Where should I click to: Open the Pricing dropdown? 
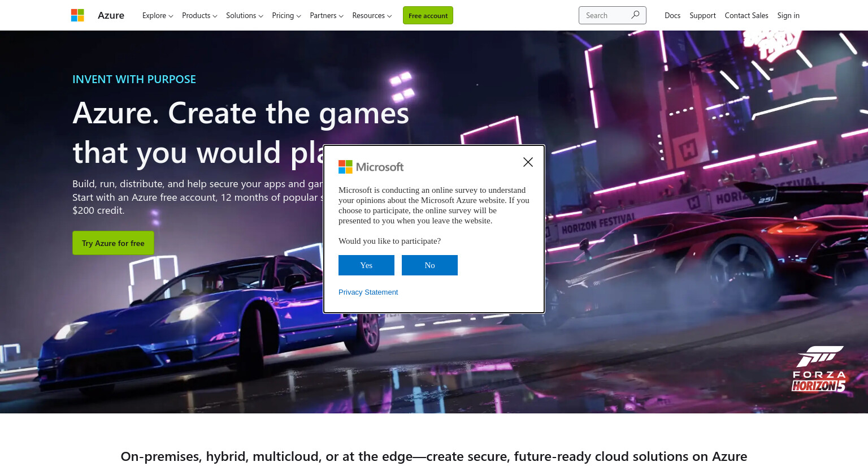(x=287, y=15)
